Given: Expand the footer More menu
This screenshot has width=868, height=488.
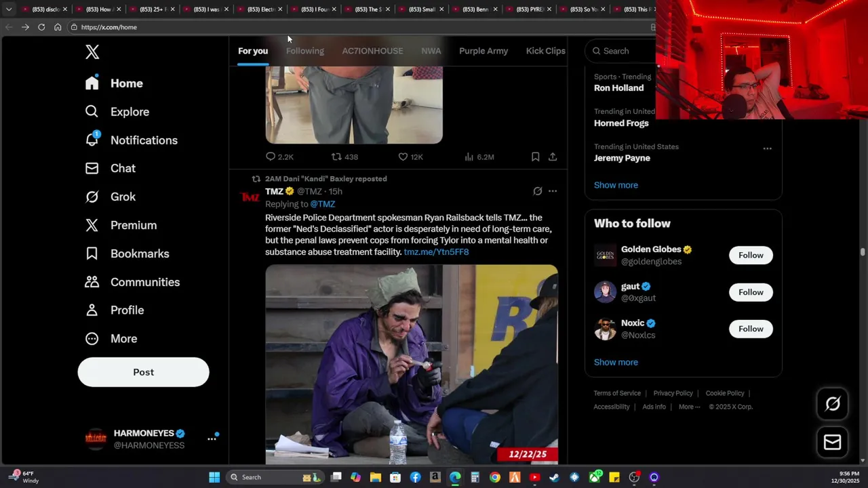Looking at the screenshot, I should [x=689, y=407].
